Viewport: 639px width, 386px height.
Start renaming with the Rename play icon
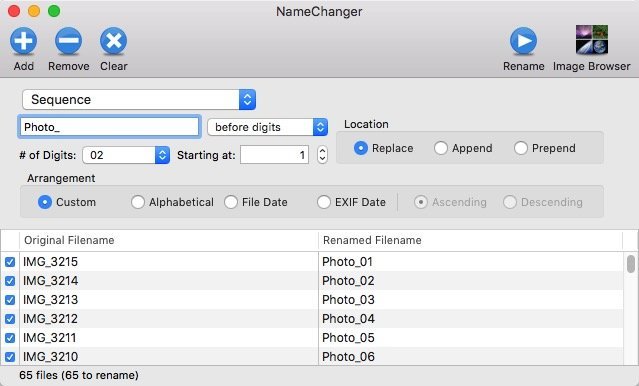(x=523, y=41)
